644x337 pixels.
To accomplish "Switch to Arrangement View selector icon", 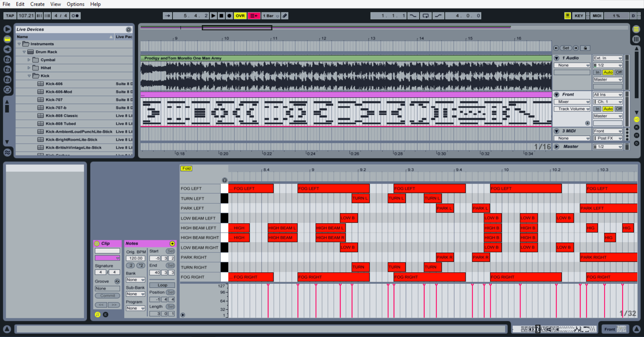I will coord(636,29).
